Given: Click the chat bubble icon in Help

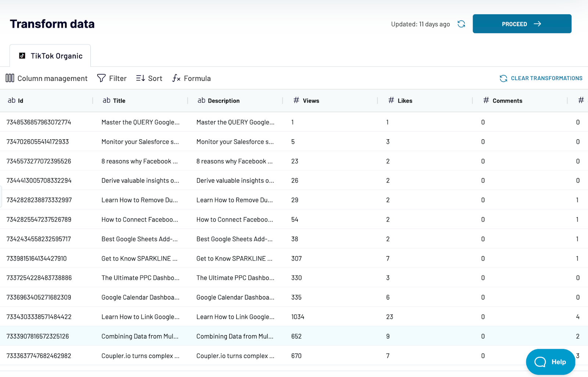Looking at the screenshot, I should coord(540,362).
